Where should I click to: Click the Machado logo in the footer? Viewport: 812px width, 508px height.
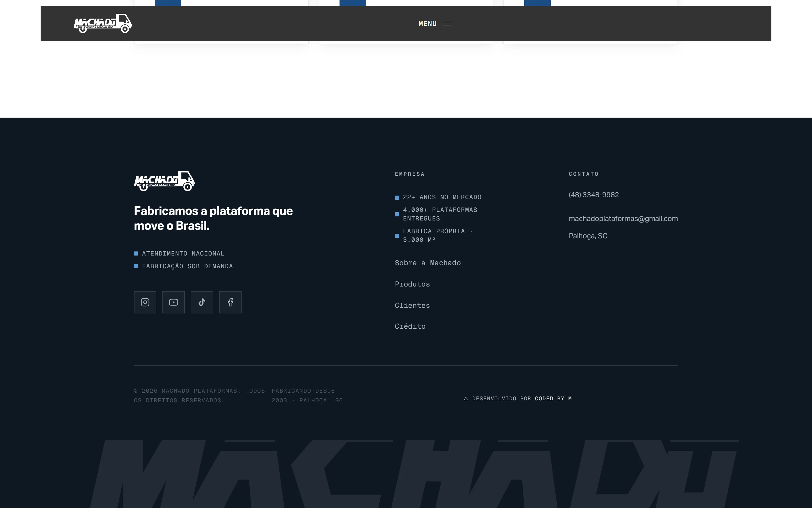coord(164,181)
